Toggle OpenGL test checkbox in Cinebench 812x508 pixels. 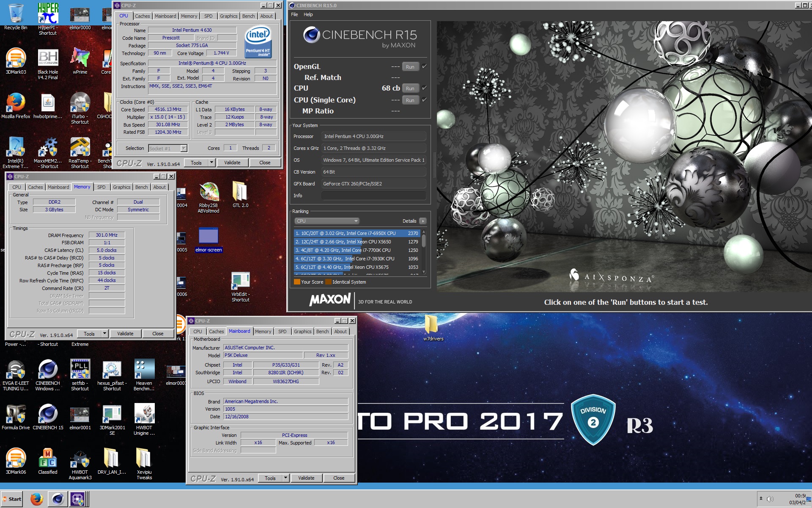click(x=424, y=66)
